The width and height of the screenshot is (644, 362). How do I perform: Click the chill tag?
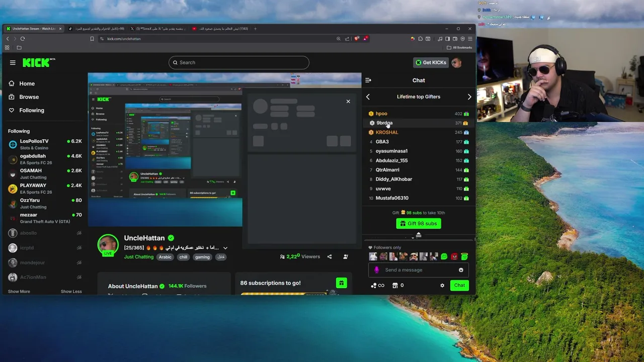click(x=183, y=257)
